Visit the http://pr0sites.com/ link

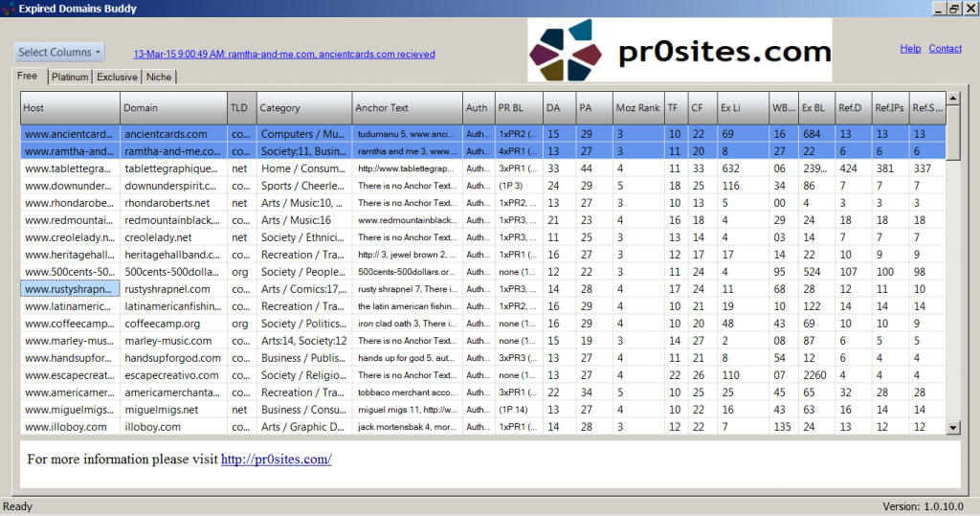277,460
